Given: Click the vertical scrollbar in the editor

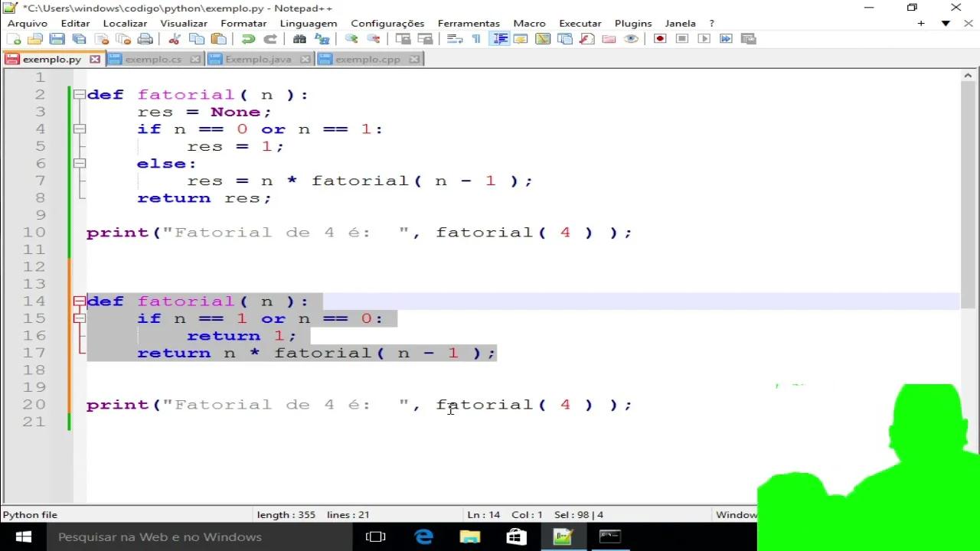Looking at the screenshot, I should (x=968, y=191).
